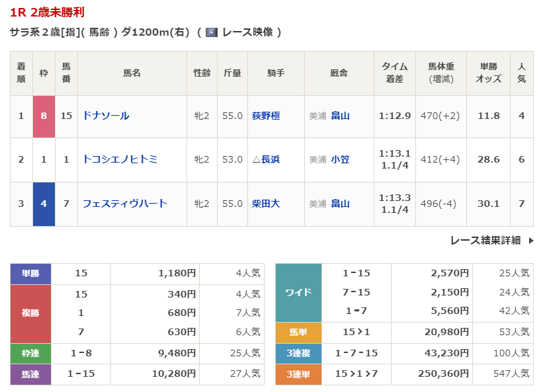
Task: Click the 単勝オッズ column header
Action: (488, 73)
